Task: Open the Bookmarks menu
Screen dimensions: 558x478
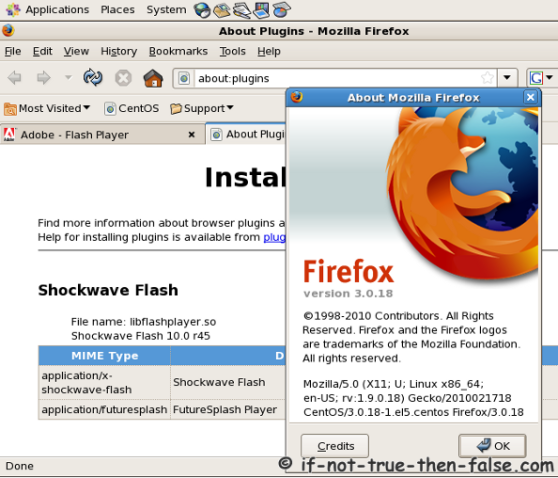Action: pos(178,51)
